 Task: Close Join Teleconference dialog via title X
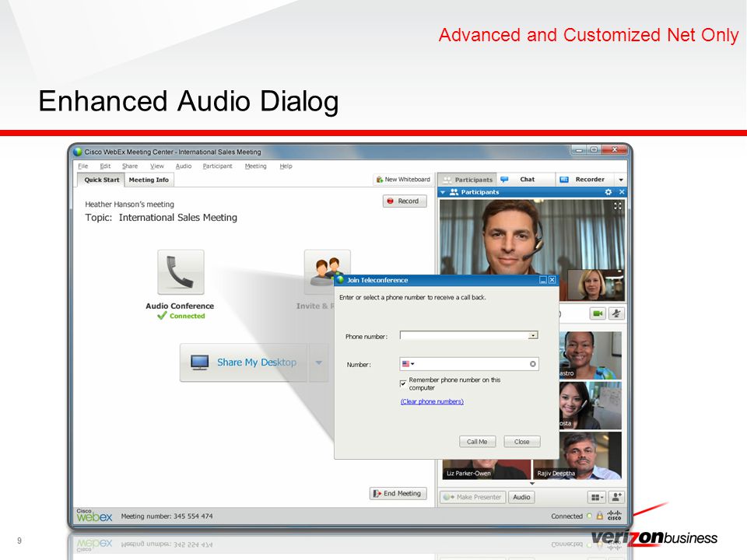(x=552, y=280)
